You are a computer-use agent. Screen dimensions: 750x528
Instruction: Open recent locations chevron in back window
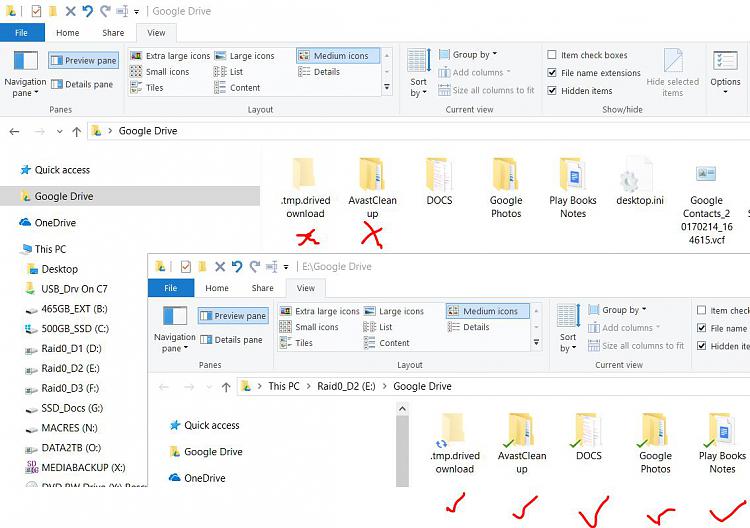(59, 132)
